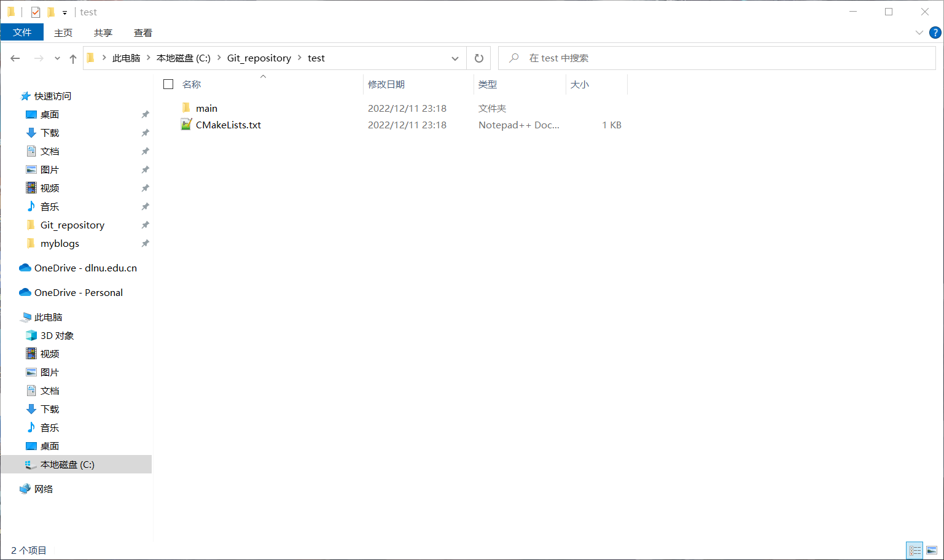Expand chevron after Git_repository in breadcrumb
Viewport: 944px width, 560px height.
[300, 58]
